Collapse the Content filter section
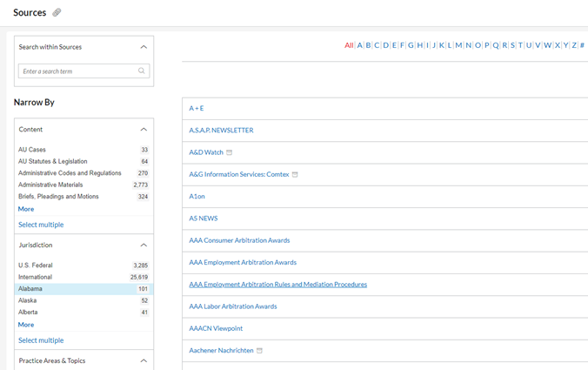This screenshot has width=588, height=370. [x=144, y=130]
